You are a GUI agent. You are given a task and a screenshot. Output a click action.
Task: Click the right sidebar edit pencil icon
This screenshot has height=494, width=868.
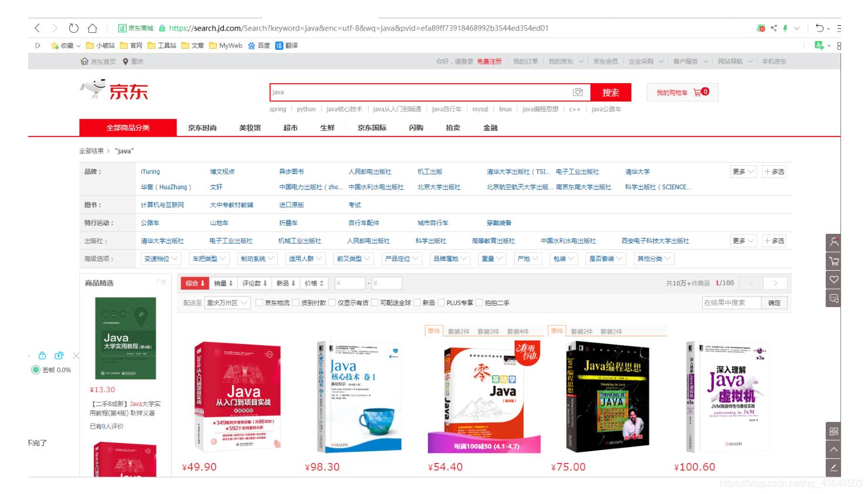pyautogui.click(x=833, y=468)
